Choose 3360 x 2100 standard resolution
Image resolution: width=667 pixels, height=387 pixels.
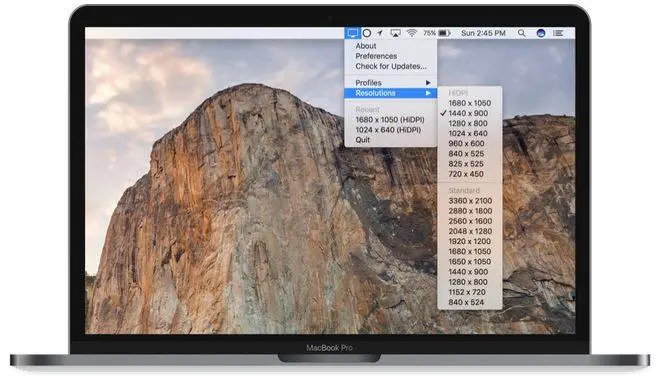[470, 201]
